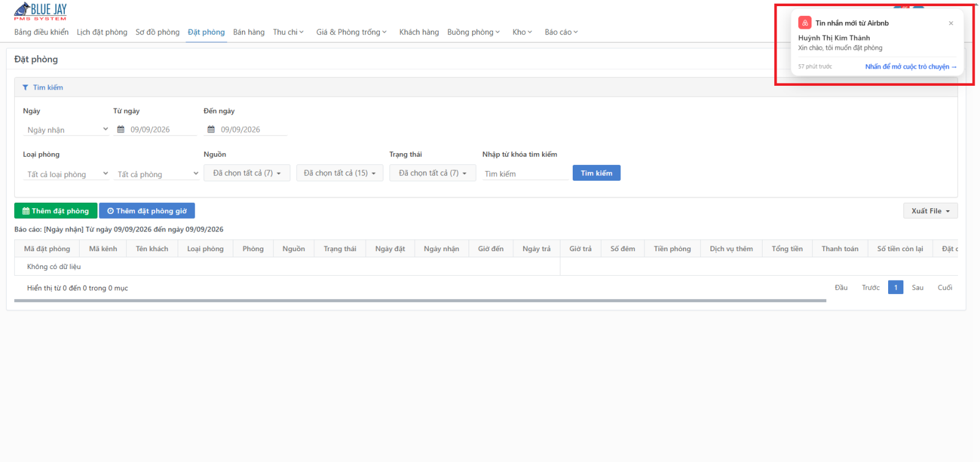Go to pagination page 1
980x462 pixels.
pyautogui.click(x=895, y=287)
